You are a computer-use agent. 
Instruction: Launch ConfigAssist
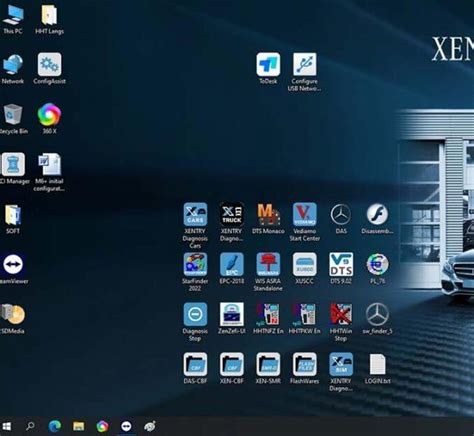(x=49, y=69)
